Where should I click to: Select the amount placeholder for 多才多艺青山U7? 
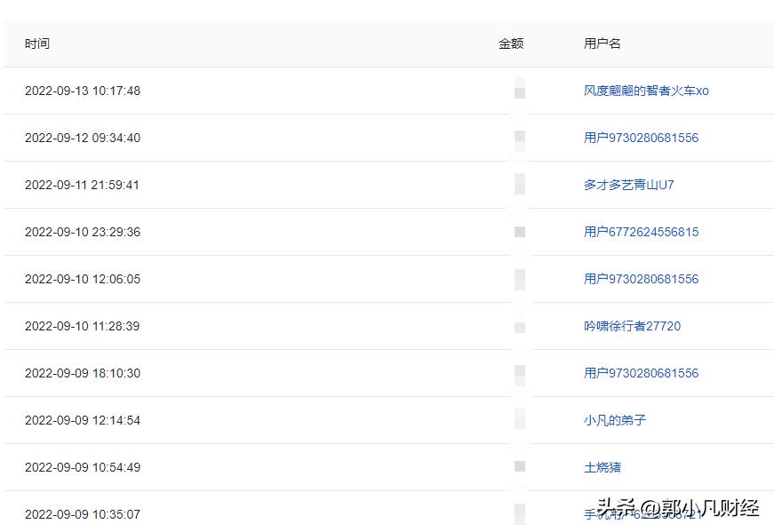coord(519,185)
